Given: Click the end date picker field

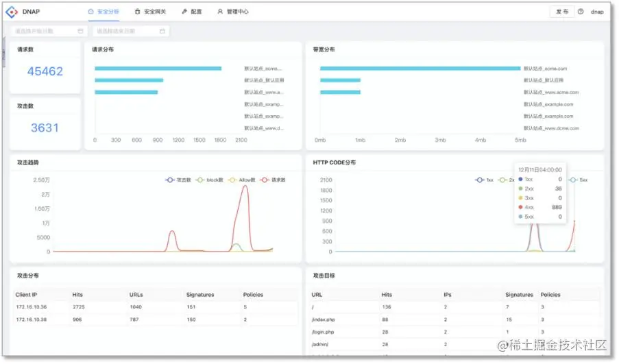Looking at the screenshot, I should tap(131, 31).
